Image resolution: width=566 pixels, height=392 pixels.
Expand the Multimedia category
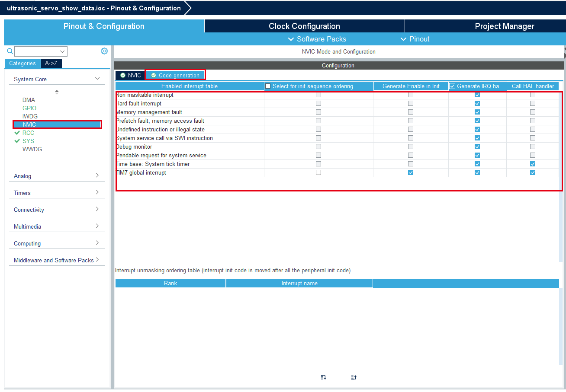(97, 226)
